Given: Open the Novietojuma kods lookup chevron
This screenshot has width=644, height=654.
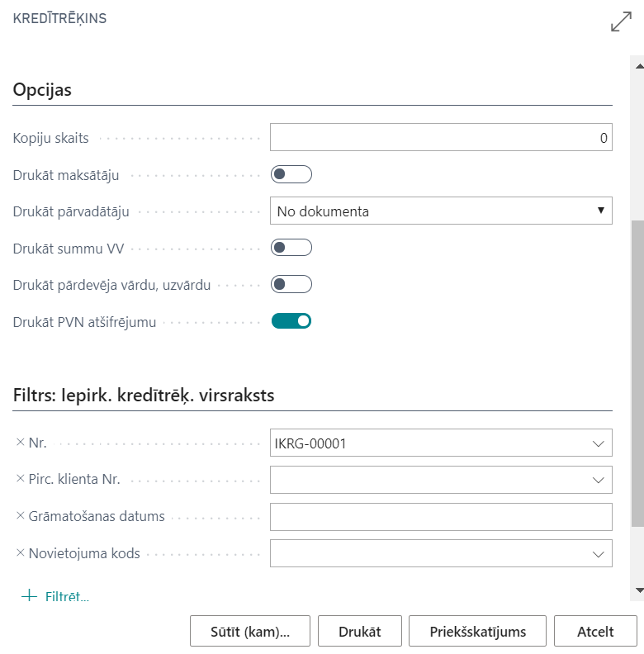Looking at the screenshot, I should point(598,554).
